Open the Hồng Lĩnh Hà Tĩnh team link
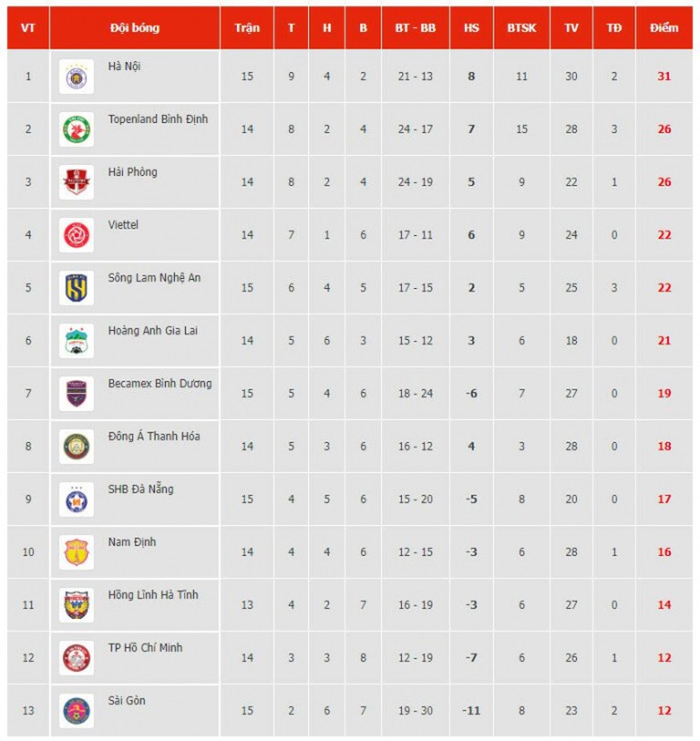 (153, 595)
